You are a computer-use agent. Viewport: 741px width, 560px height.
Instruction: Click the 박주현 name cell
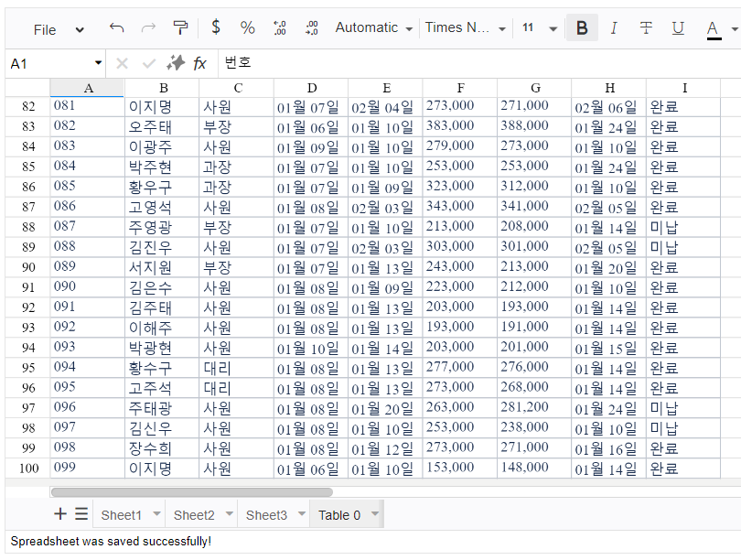[162, 167]
